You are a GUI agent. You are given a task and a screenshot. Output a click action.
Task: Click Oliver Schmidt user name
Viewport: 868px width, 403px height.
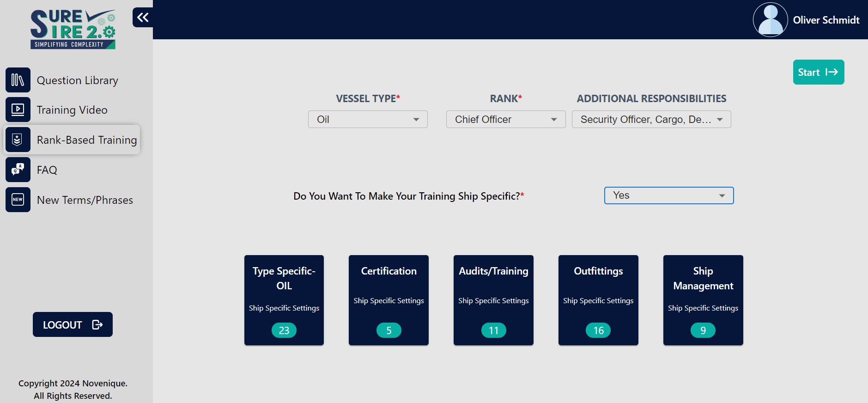click(x=826, y=20)
